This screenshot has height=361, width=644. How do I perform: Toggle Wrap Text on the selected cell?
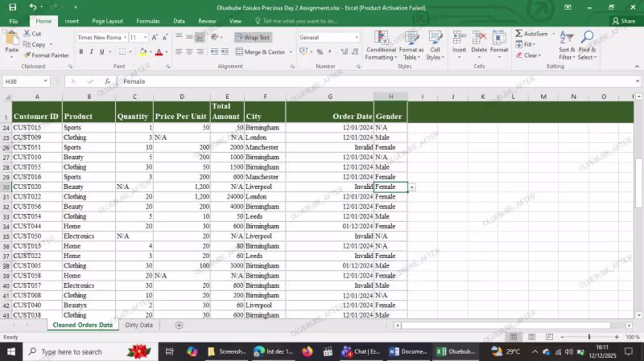(254, 37)
